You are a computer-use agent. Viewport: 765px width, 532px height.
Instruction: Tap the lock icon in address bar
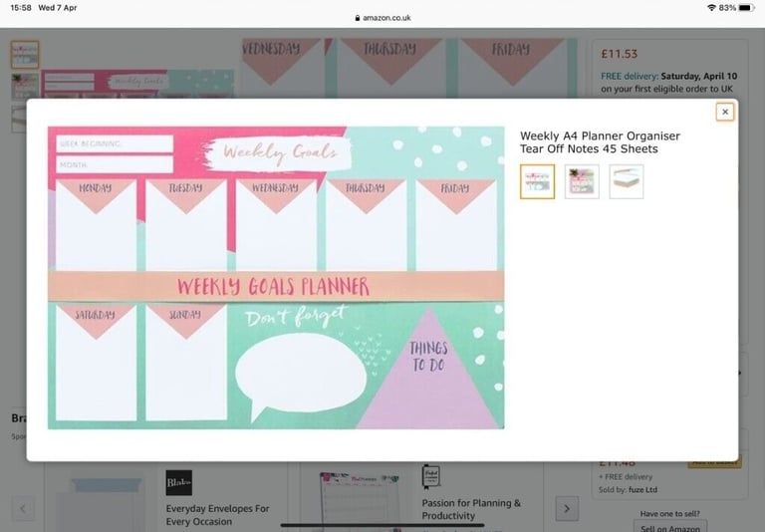(x=358, y=18)
